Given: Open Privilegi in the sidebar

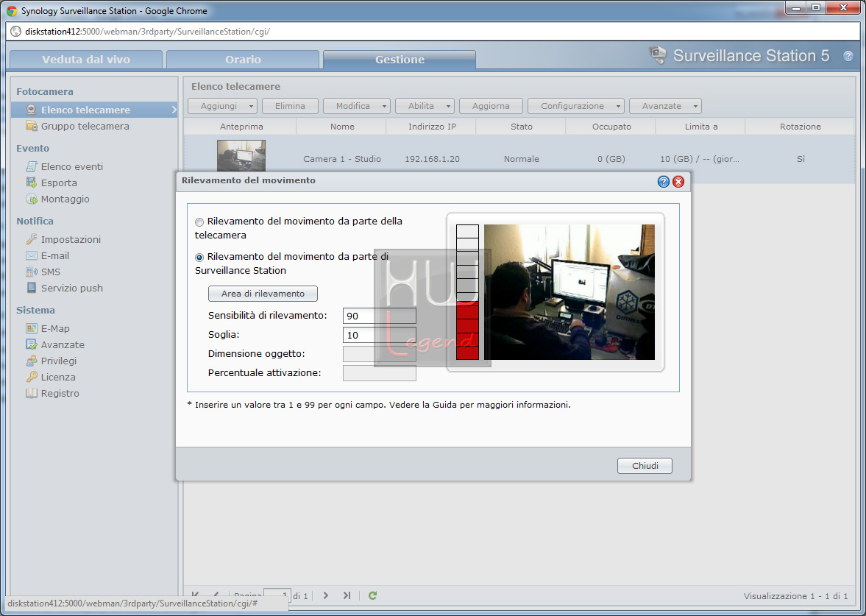Looking at the screenshot, I should point(59,361).
